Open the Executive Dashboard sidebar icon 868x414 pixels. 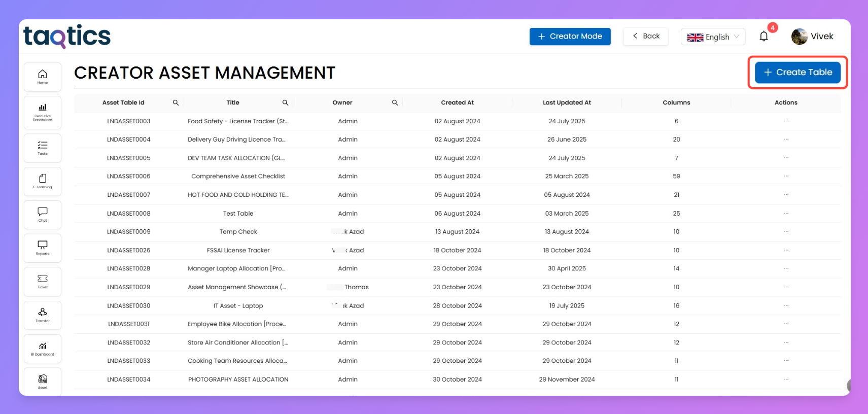tap(43, 113)
